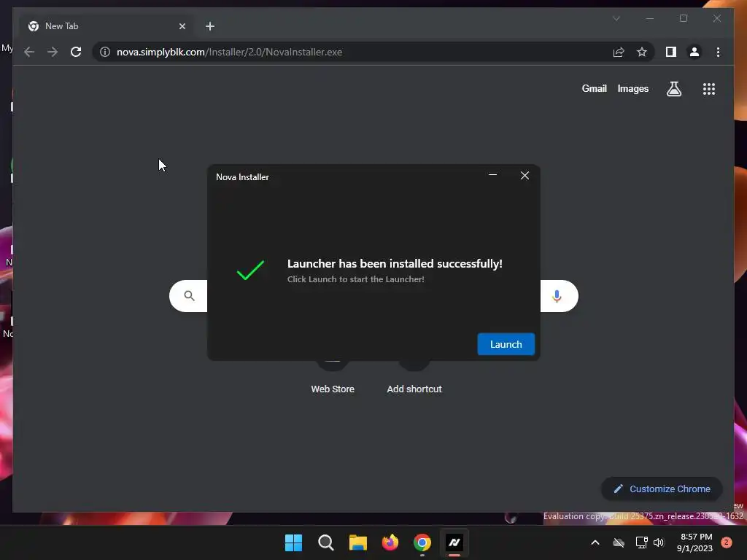Open a new Chrome tab
The height and width of the screenshot is (560, 747).
coord(209,26)
